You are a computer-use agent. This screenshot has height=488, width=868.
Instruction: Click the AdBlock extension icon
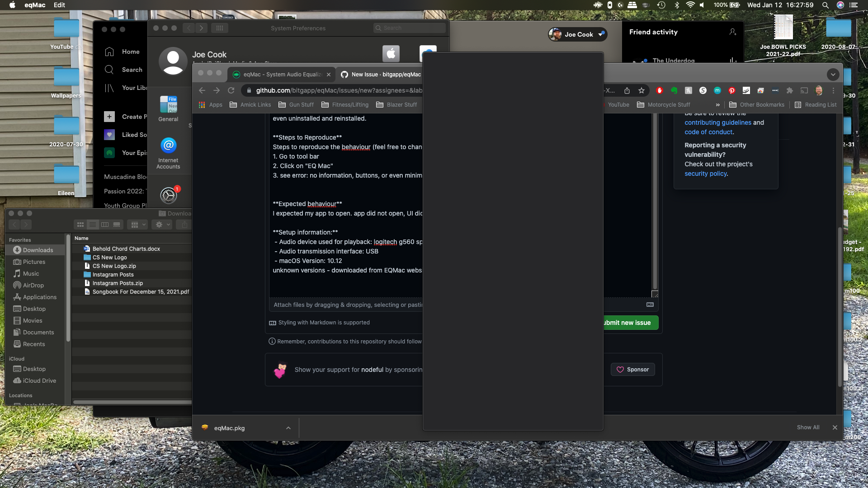pyautogui.click(x=660, y=90)
